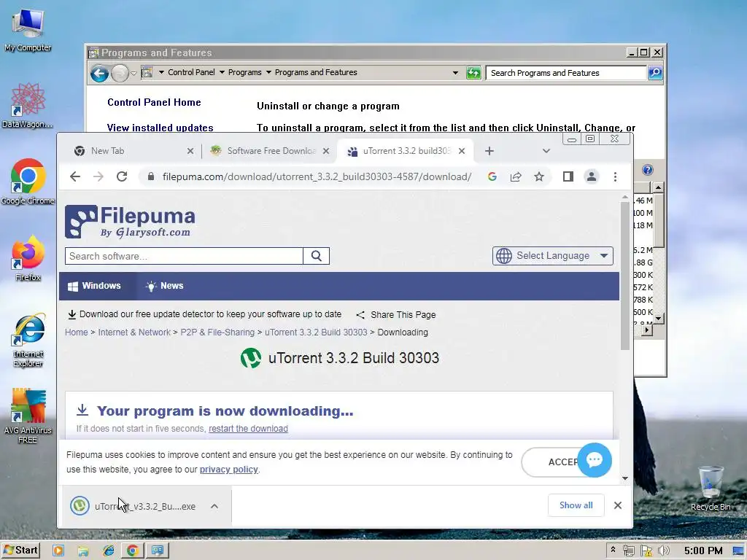Click help icon in Programs and Features window
747x560 pixels.
tap(648, 170)
